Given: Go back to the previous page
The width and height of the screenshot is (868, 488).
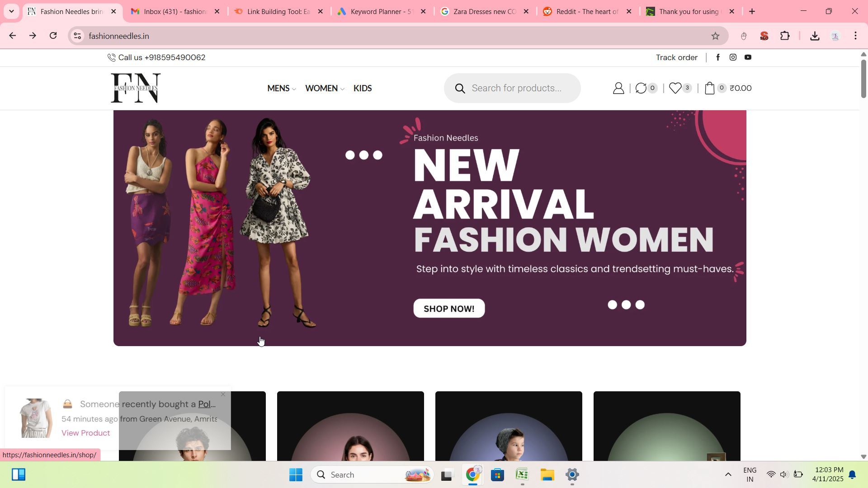Looking at the screenshot, I should [x=12, y=36].
